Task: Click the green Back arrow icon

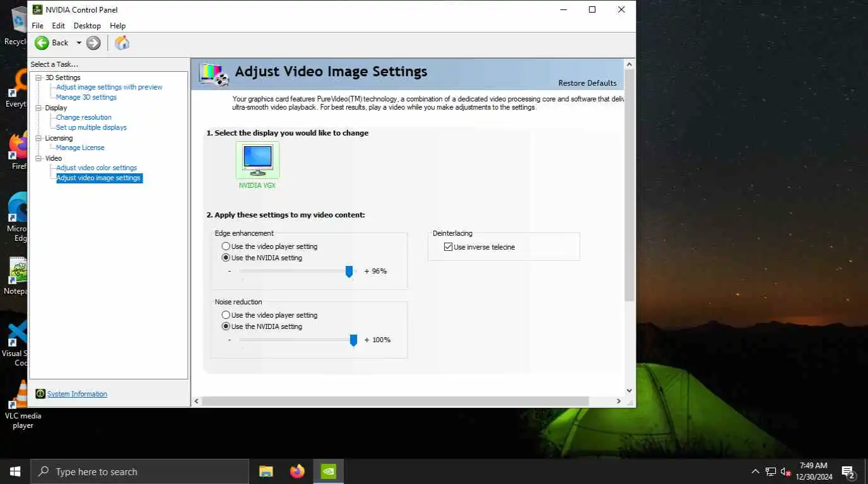Action: tap(42, 43)
